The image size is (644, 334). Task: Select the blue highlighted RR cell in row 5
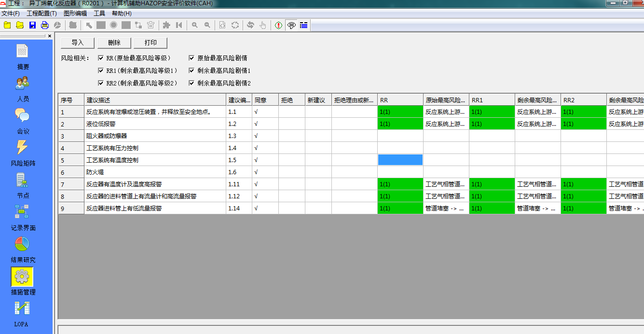[400, 160]
